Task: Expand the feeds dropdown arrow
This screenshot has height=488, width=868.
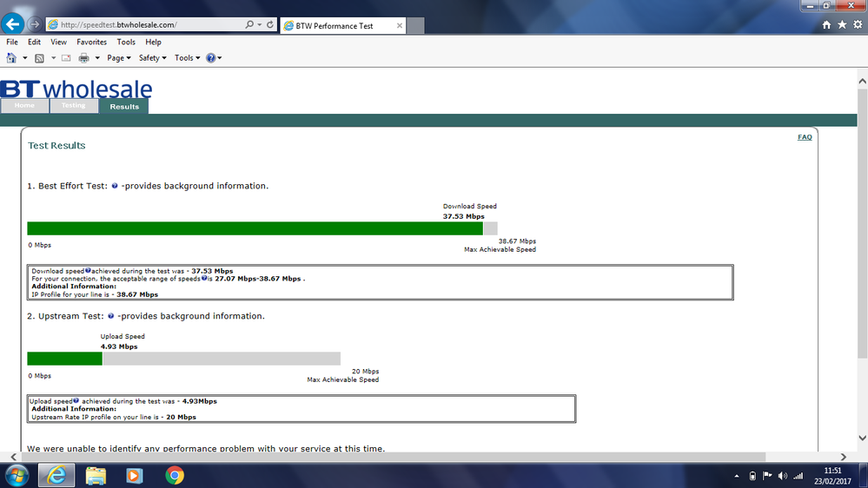Action: [x=54, y=58]
